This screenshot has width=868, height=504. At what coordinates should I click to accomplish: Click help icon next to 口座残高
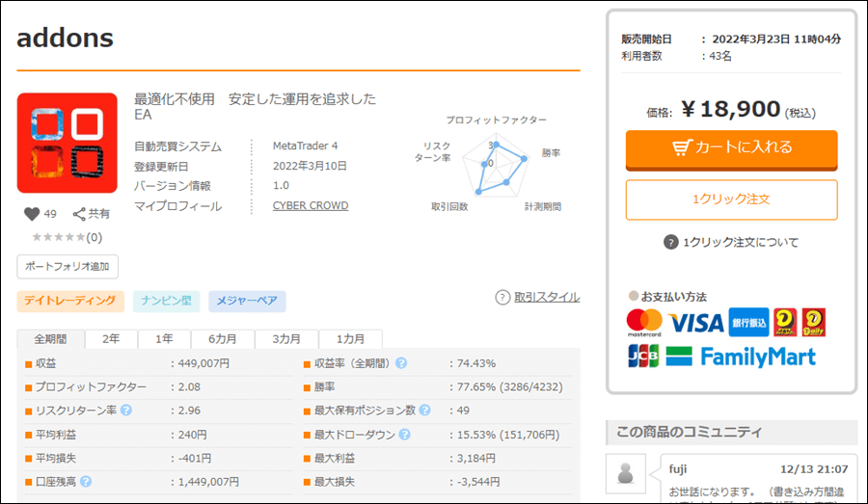pyautogui.click(x=86, y=481)
